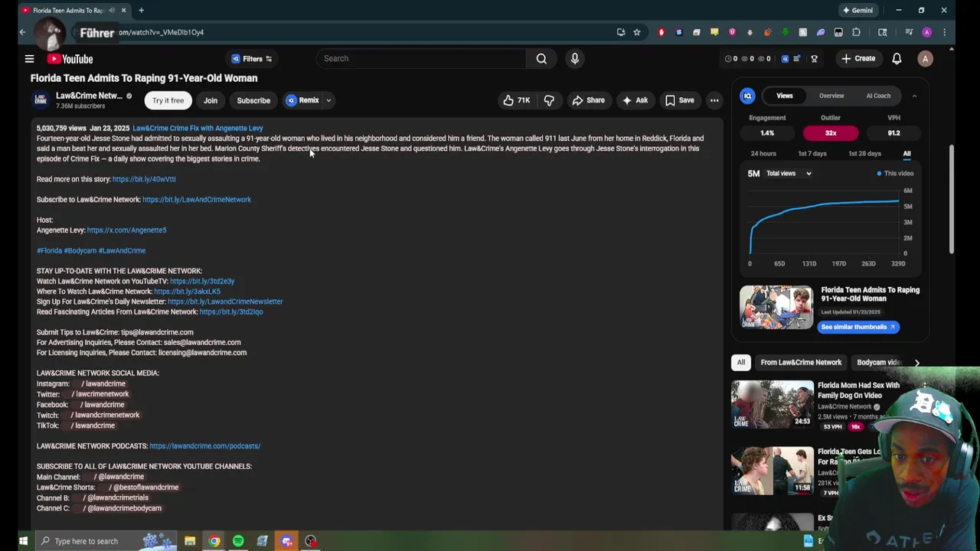980x551 pixels.
Task: Collapse the vidIQ panel with chevron
Action: (x=914, y=96)
